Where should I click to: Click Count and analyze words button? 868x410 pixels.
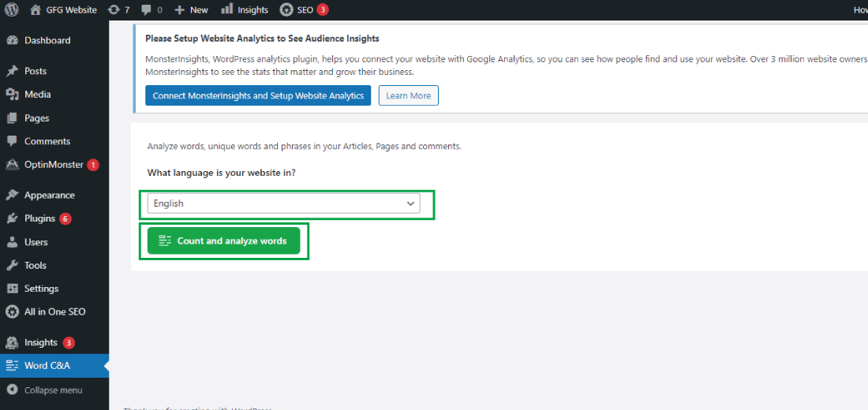(223, 240)
